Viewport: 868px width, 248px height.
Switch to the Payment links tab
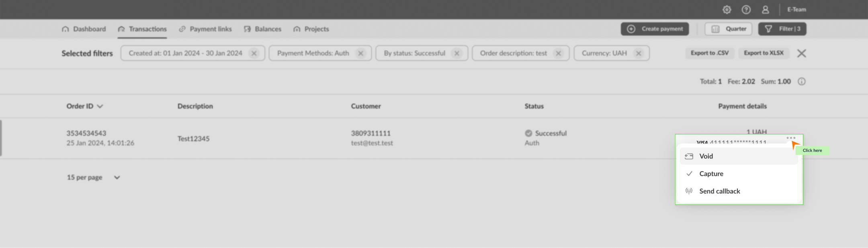pyautogui.click(x=205, y=29)
